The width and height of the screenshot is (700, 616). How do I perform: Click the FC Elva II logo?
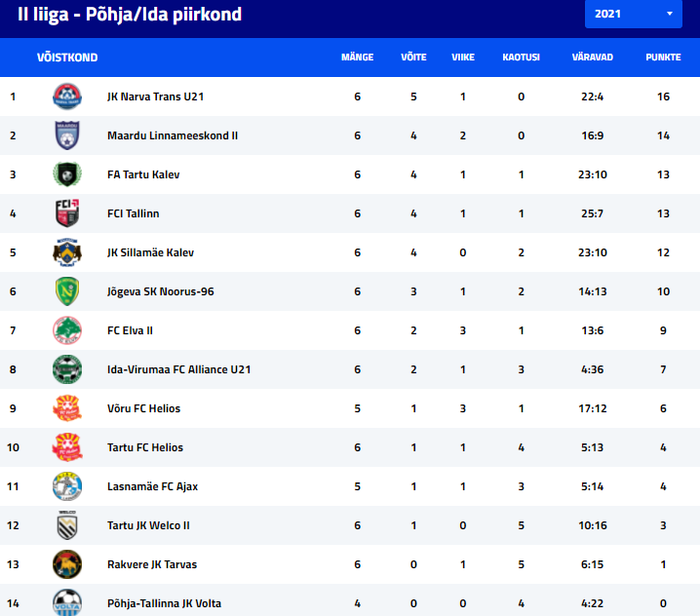67,330
